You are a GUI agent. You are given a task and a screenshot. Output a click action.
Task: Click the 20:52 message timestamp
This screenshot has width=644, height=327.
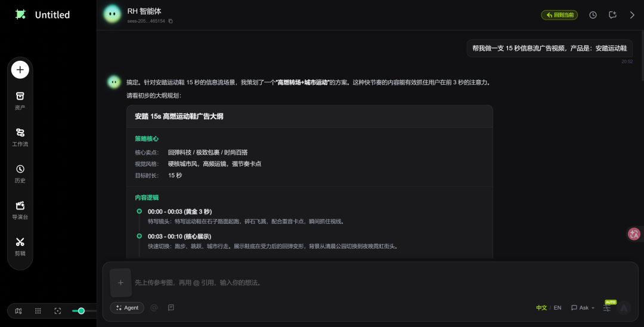click(627, 61)
